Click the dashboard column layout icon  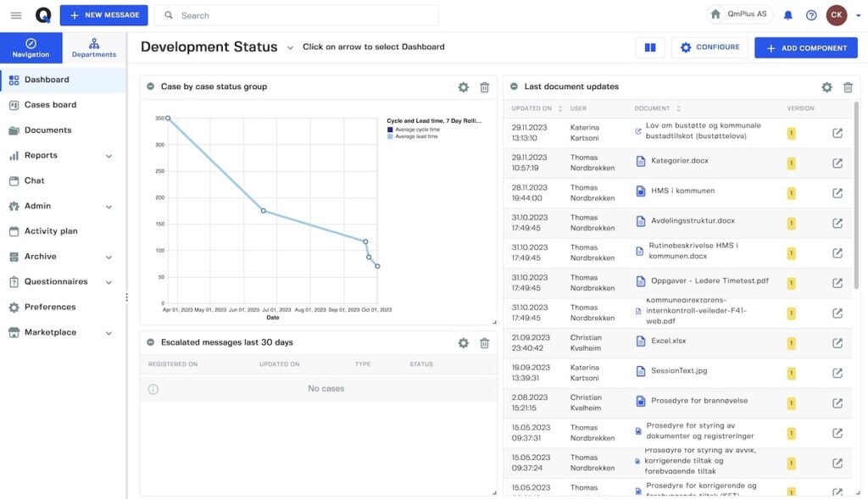click(x=650, y=48)
